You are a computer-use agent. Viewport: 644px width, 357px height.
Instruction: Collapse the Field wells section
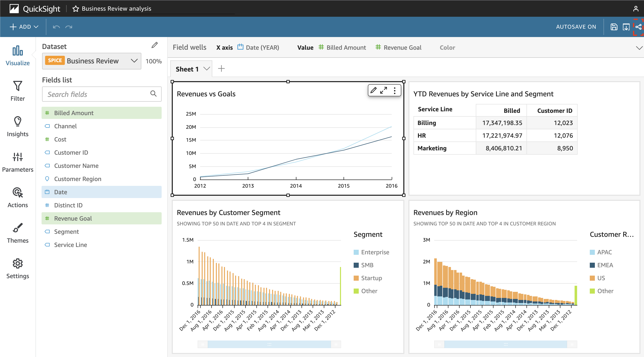click(639, 48)
